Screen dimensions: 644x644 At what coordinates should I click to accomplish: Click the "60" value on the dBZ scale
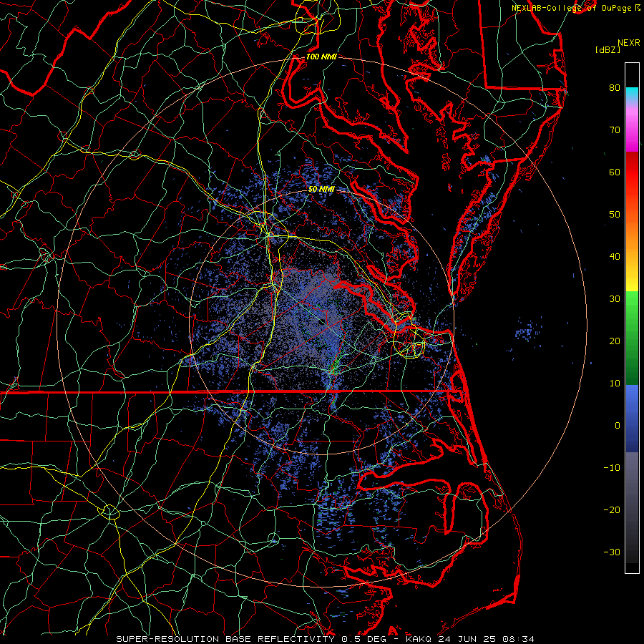(x=615, y=172)
